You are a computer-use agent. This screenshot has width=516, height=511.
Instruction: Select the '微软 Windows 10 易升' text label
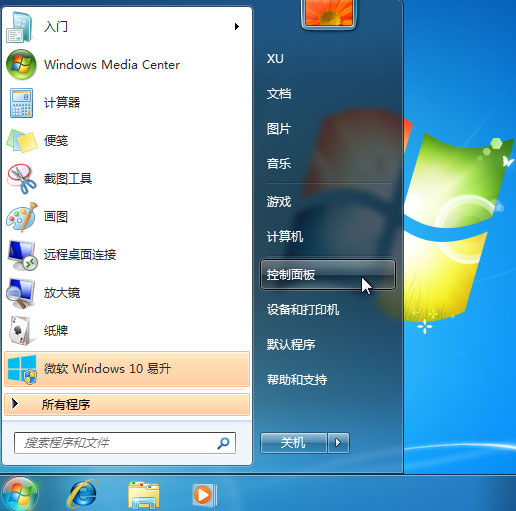point(107,369)
